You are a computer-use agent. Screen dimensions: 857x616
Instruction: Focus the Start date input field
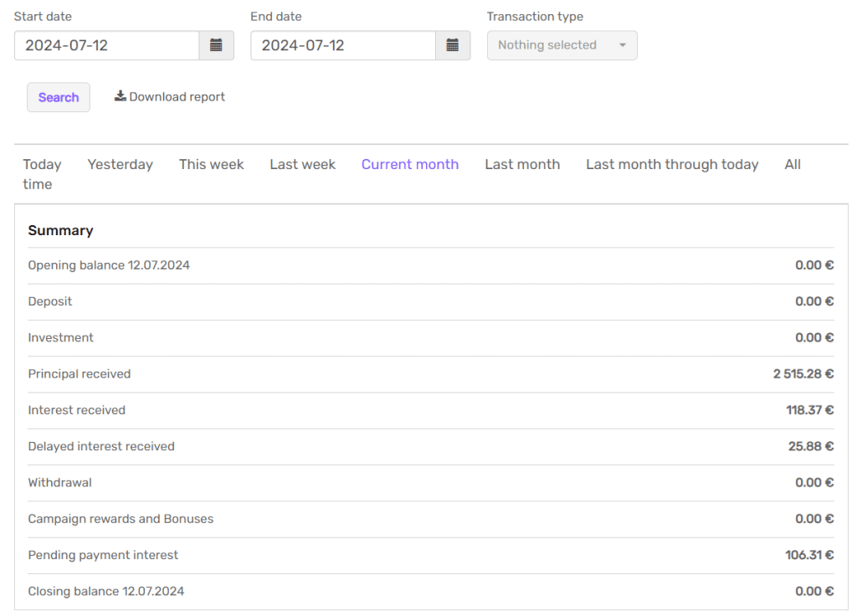[x=107, y=45]
